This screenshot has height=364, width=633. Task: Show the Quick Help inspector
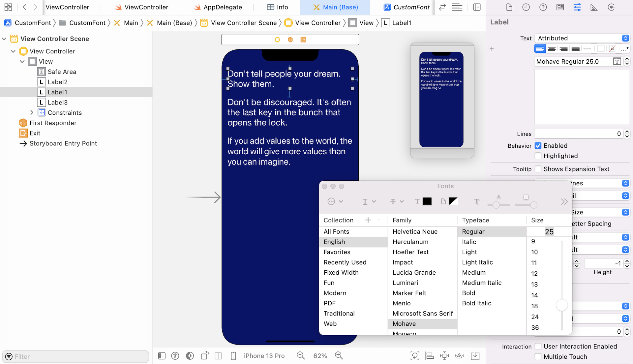click(x=543, y=7)
